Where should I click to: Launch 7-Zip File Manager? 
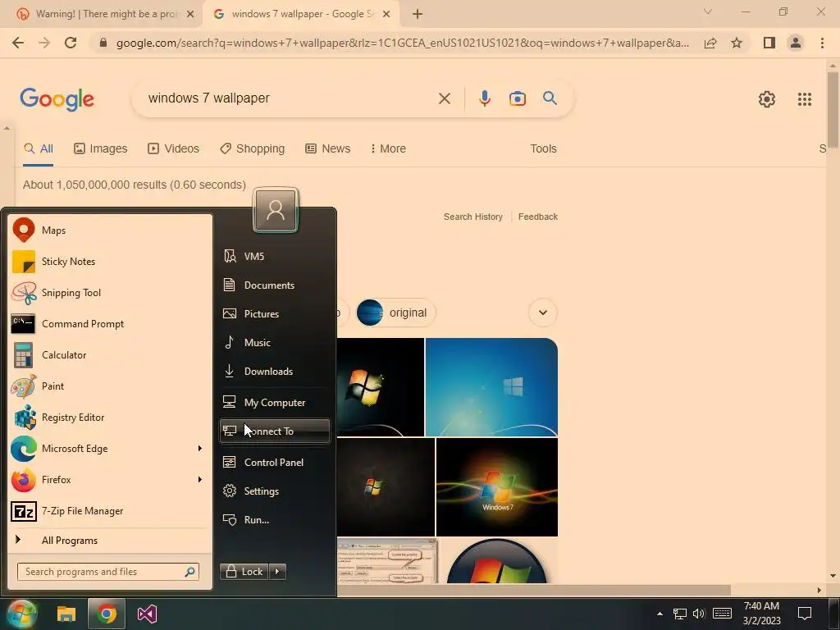point(110,511)
